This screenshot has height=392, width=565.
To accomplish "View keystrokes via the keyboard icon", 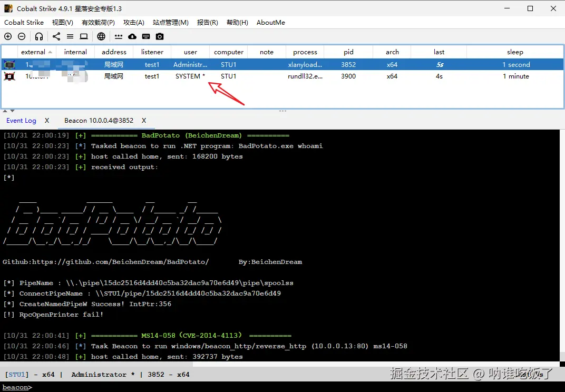I will pyautogui.click(x=146, y=36).
